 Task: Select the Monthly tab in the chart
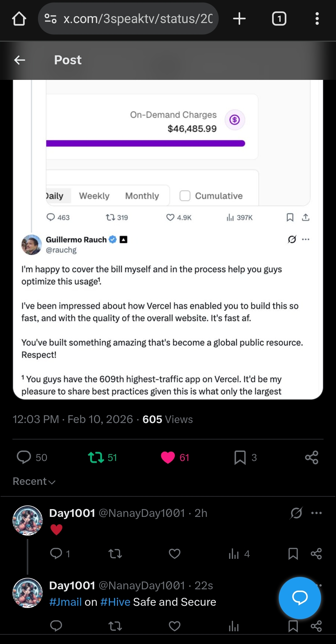pyautogui.click(x=142, y=196)
